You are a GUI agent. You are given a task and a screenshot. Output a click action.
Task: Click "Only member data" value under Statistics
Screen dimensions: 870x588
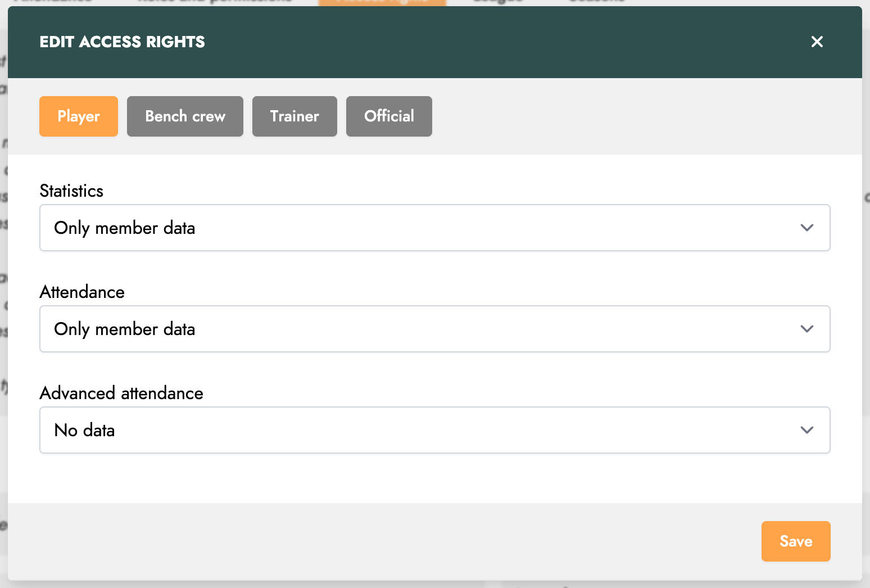[125, 228]
